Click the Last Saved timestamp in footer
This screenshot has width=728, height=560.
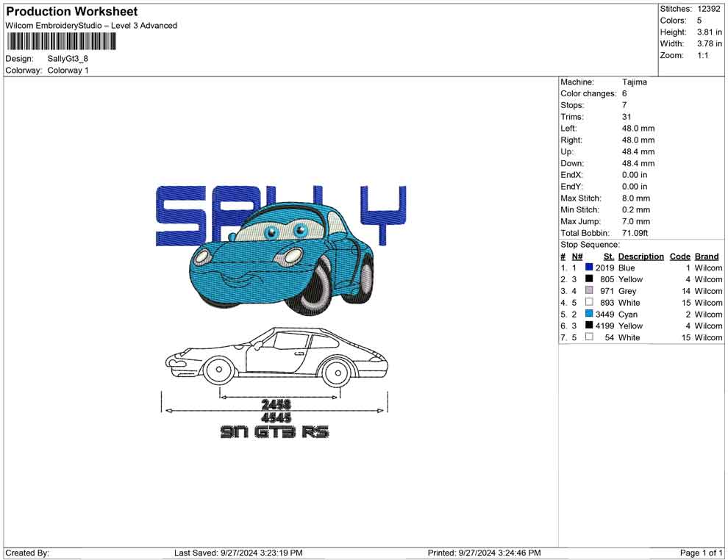[x=238, y=553]
